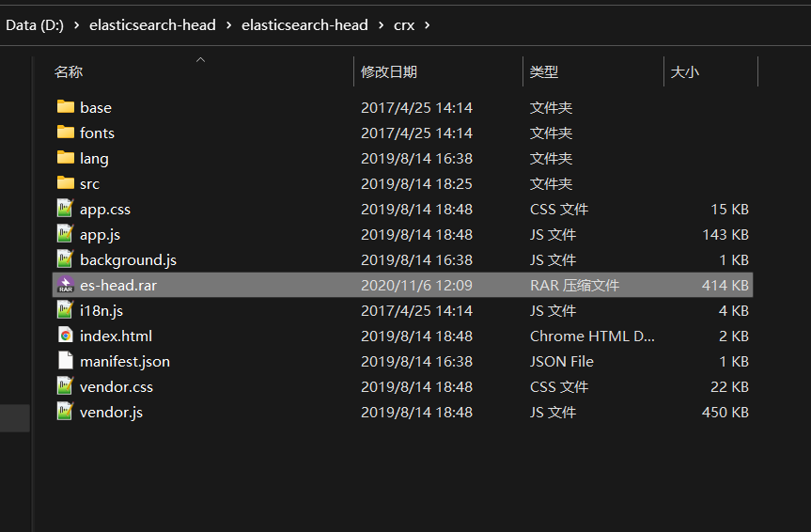Viewport: 811px width, 532px height.
Task: Go to first elasticsearch-head breadcrumb
Action: coord(152,24)
